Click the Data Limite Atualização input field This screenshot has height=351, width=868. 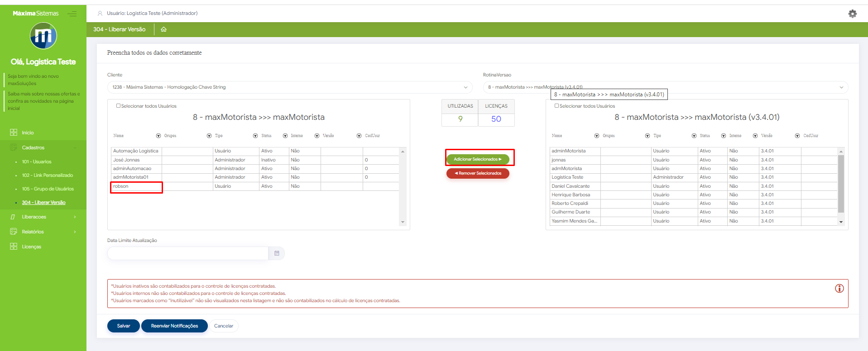pyautogui.click(x=187, y=253)
